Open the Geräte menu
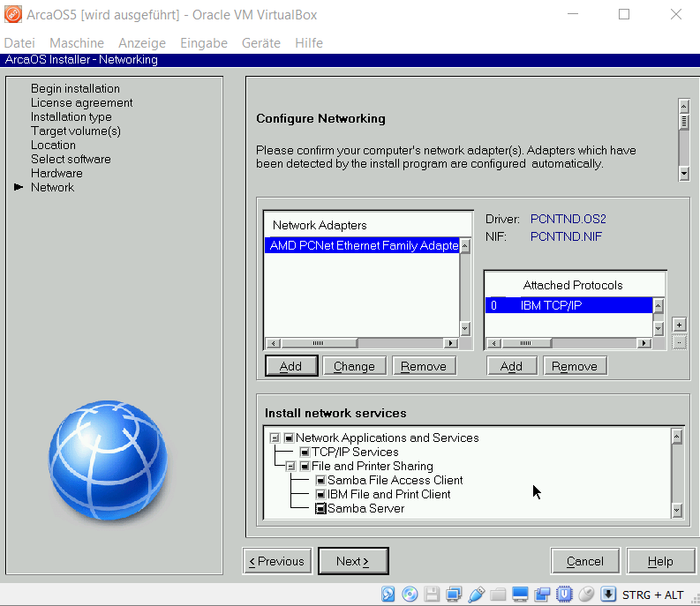Viewport: 700px width, 606px height. pos(261,43)
